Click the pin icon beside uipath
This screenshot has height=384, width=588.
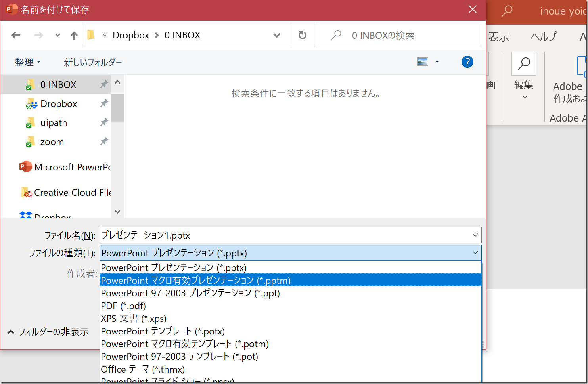[104, 122]
